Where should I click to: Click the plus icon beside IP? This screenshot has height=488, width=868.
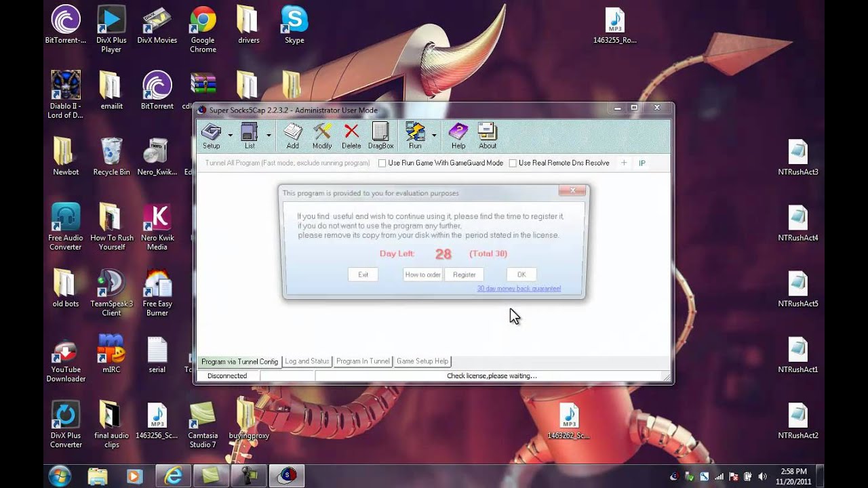click(624, 163)
